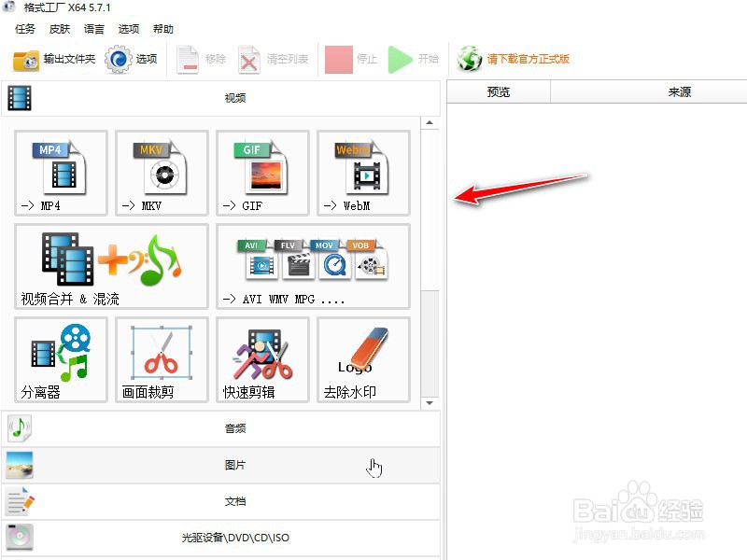Expand the 图片 picture category
The image size is (747, 560).
[235, 465]
